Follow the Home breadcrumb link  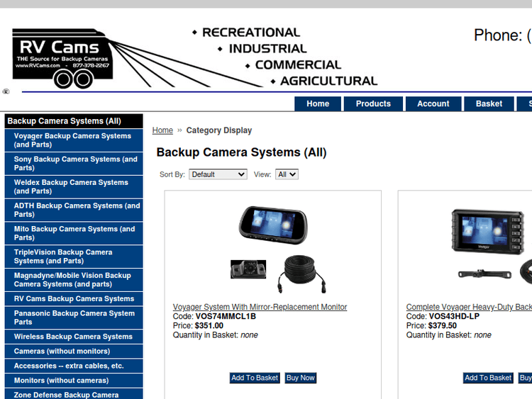[162, 130]
